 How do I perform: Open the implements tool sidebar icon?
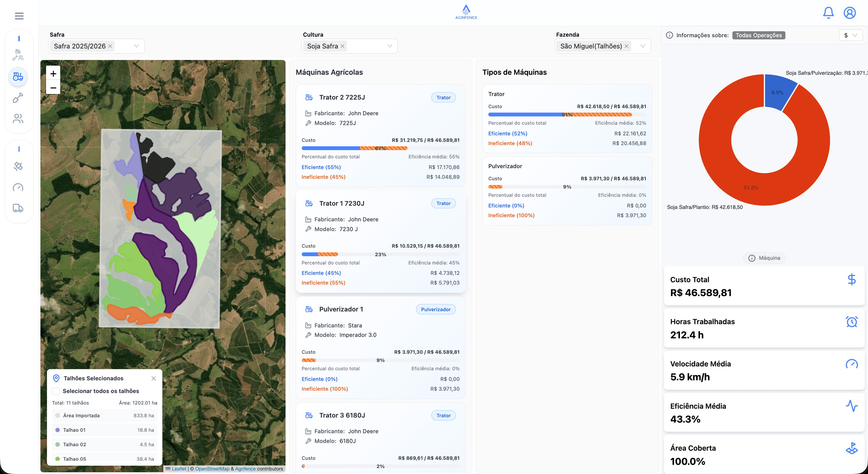coord(18,98)
